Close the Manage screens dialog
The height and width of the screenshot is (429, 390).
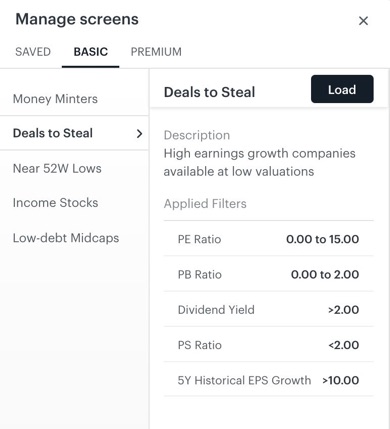pyautogui.click(x=363, y=21)
